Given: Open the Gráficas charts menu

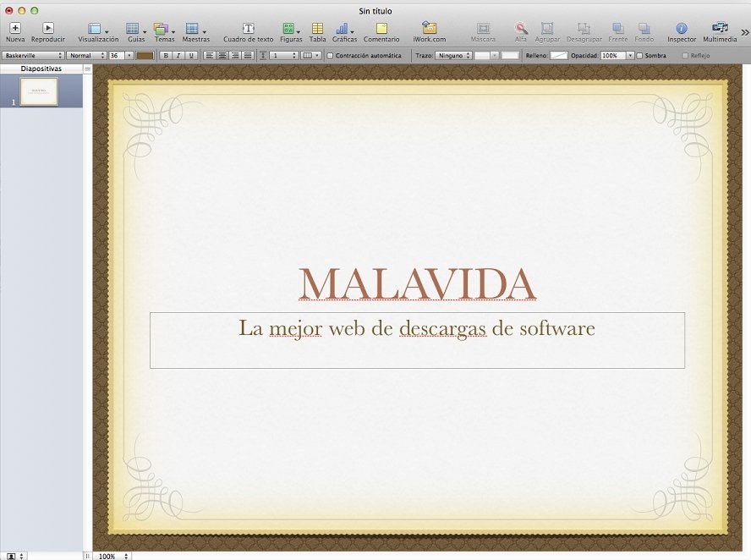Looking at the screenshot, I should coord(344,32).
